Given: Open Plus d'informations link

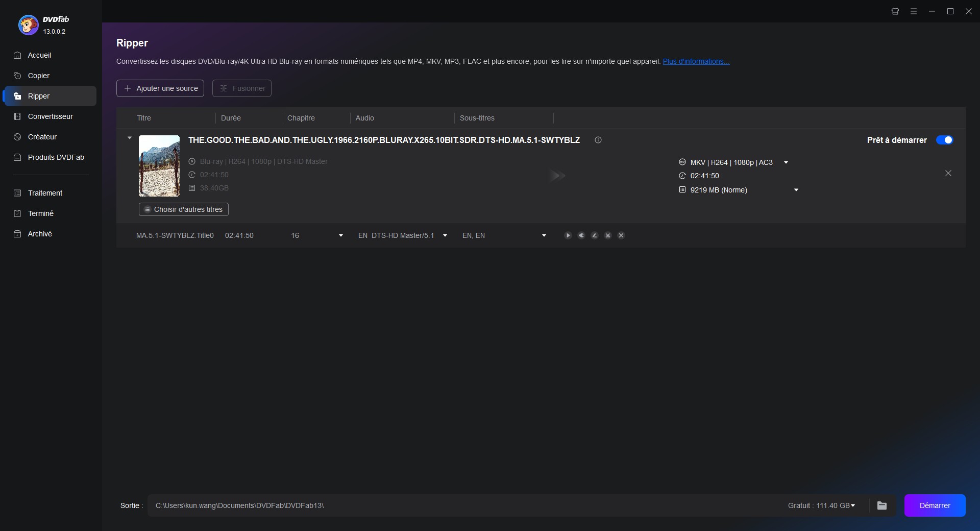Looking at the screenshot, I should tap(696, 61).
